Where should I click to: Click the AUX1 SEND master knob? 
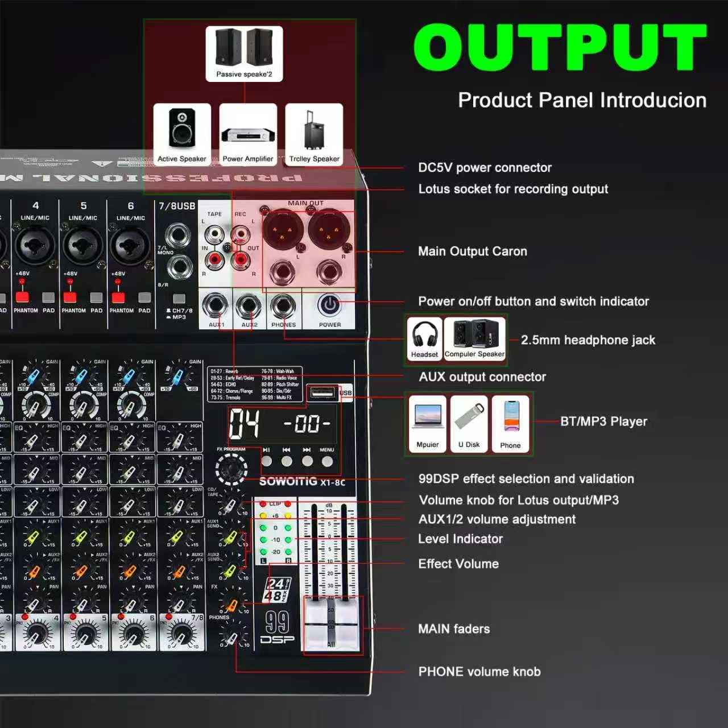231,537
